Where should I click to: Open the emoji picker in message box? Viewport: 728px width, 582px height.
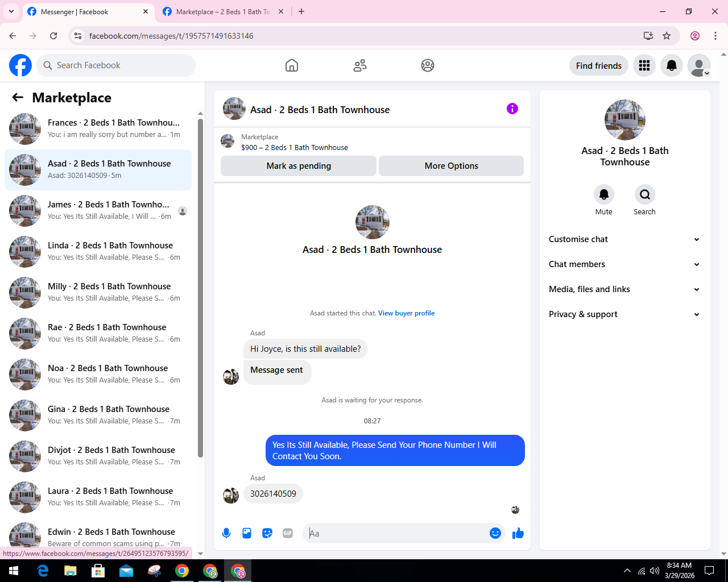[495, 533]
